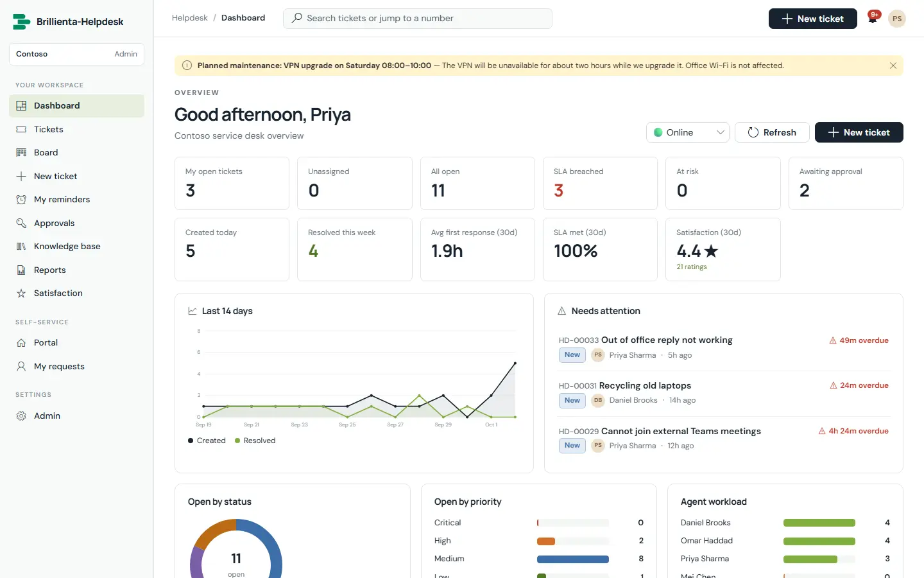The image size is (924, 578).
Task: Select New ticket in the sidebar
Action: tap(76, 176)
